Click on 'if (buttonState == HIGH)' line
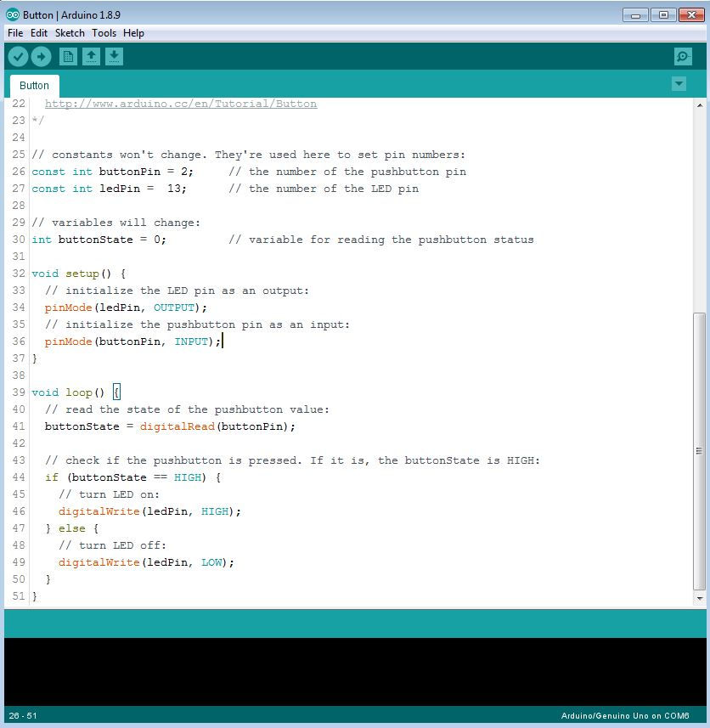This screenshot has height=728, width=710. tap(132, 477)
